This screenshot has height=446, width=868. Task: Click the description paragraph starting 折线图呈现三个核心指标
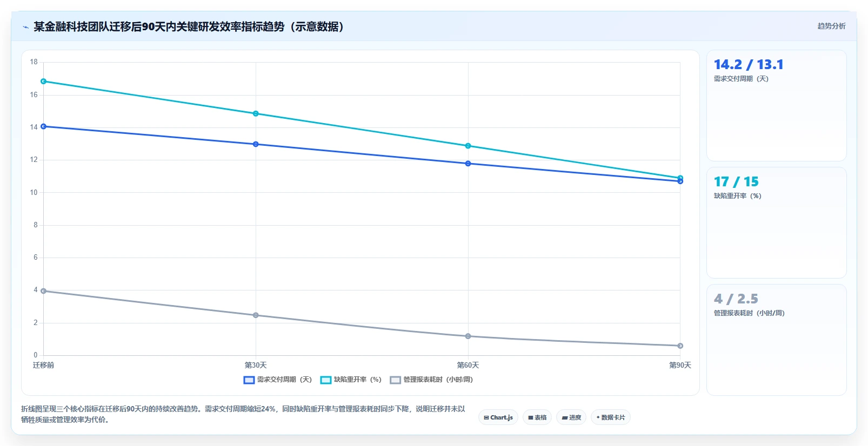[243, 414]
